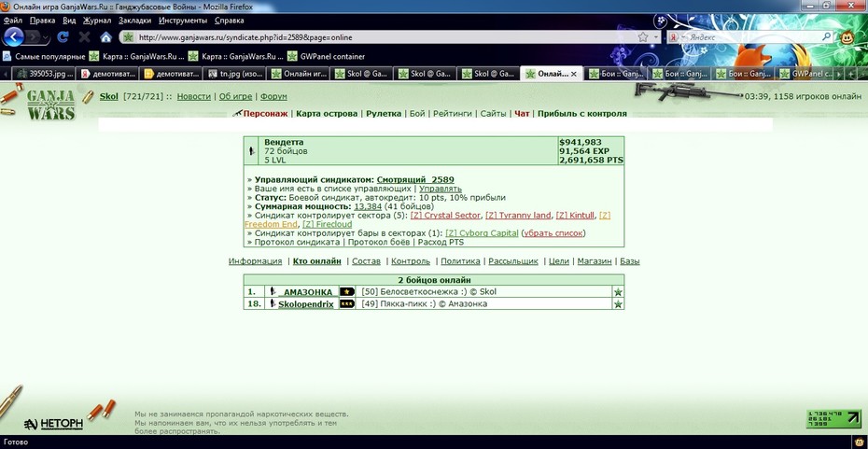Open the Инструменты menu
This screenshot has width=868, height=449.
coord(183,21)
